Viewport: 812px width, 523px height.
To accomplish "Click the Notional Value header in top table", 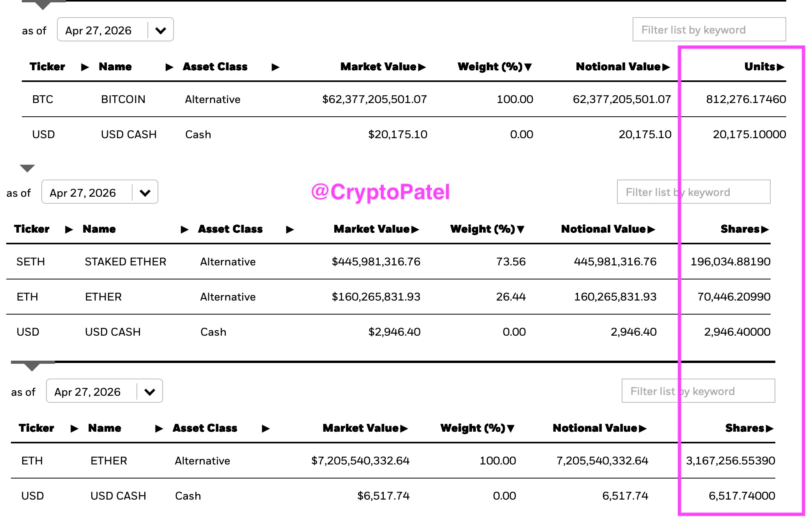I will pos(618,67).
